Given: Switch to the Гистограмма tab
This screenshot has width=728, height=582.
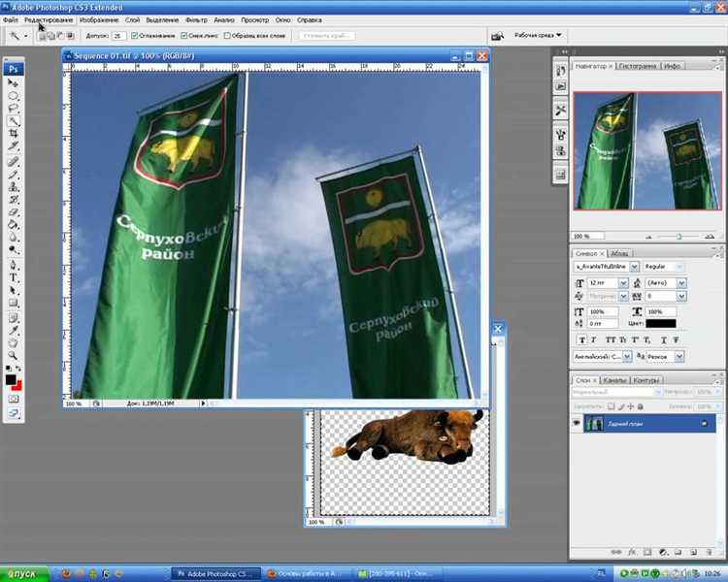Looking at the screenshot, I should [638, 66].
